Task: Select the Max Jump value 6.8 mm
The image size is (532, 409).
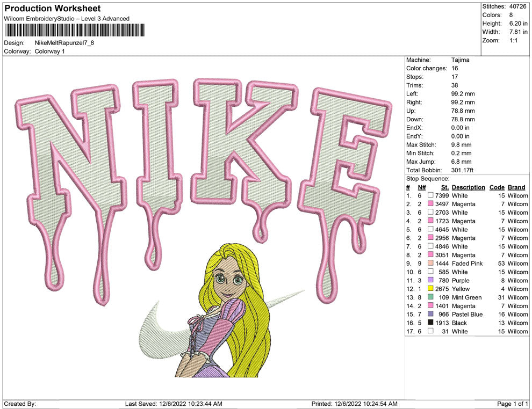Action: (x=461, y=162)
